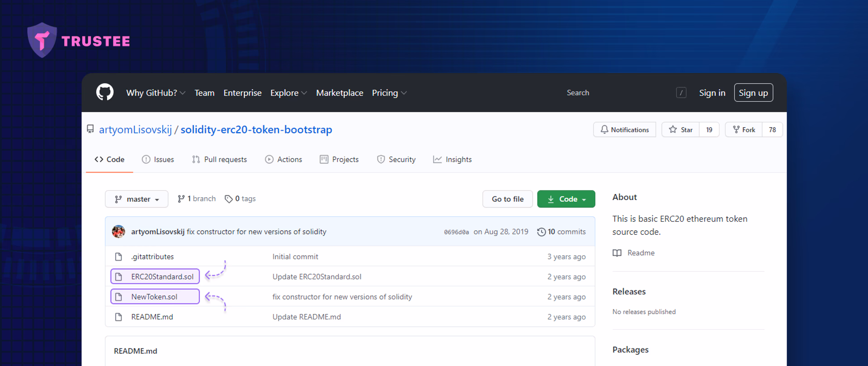Open the ERC20Standard.sol file
This screenshot has width=868, height=366.
click(x=162, y=276)
